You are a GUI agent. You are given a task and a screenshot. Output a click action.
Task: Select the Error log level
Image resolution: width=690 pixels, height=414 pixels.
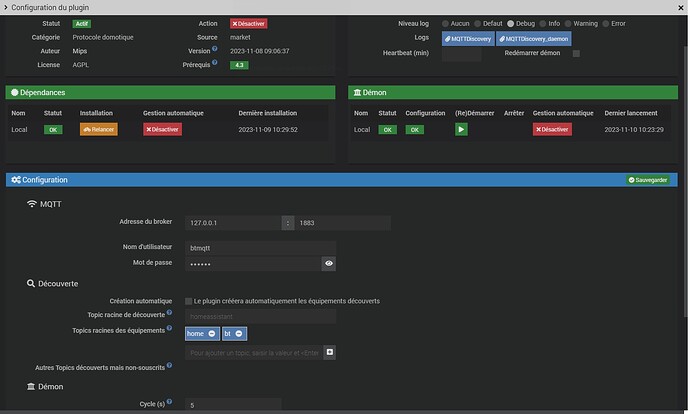[x=606, y=24]
